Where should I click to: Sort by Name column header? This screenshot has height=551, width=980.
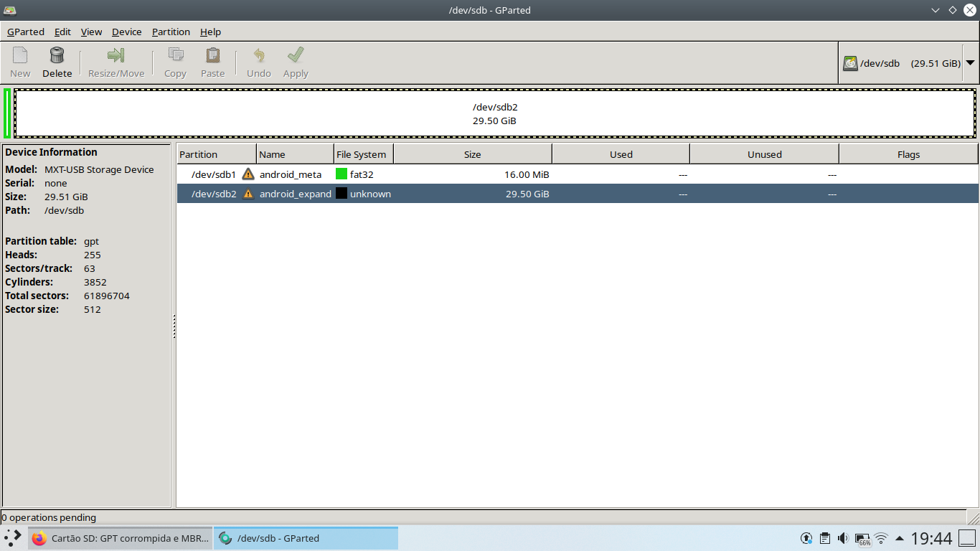click(296, 154)
